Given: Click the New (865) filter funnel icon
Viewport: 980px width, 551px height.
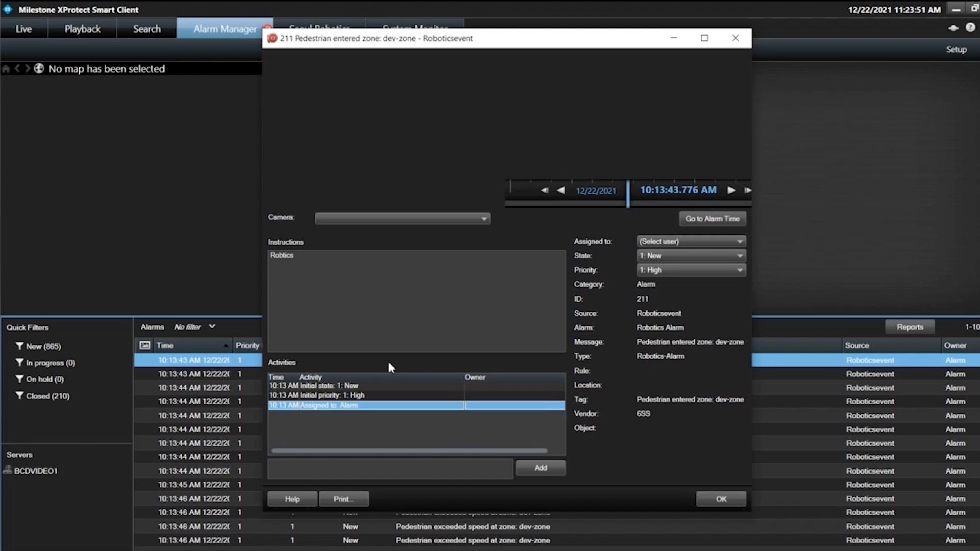Looking at the screenshot, I should (19, 346).
